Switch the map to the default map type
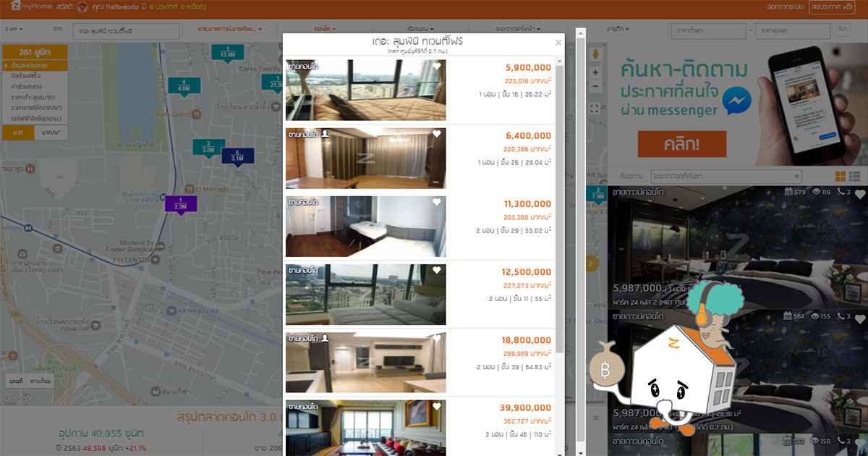Screen dimensions: 868x456 pos(15,381)
